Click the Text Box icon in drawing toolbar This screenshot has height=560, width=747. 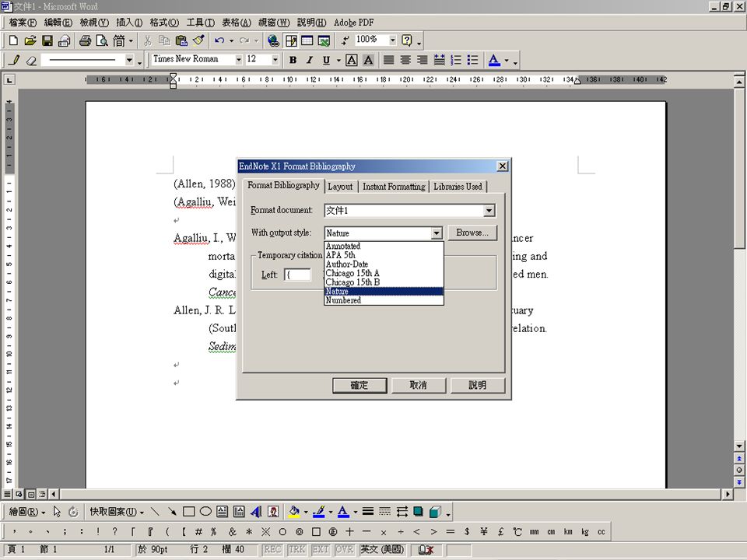tap(222, 512)
